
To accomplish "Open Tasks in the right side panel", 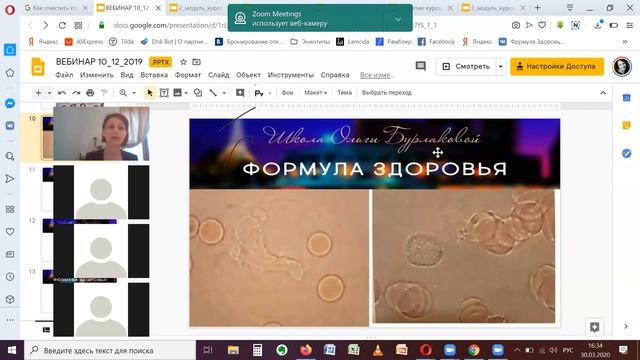I will pyautogui.click(x=627, y=153).
